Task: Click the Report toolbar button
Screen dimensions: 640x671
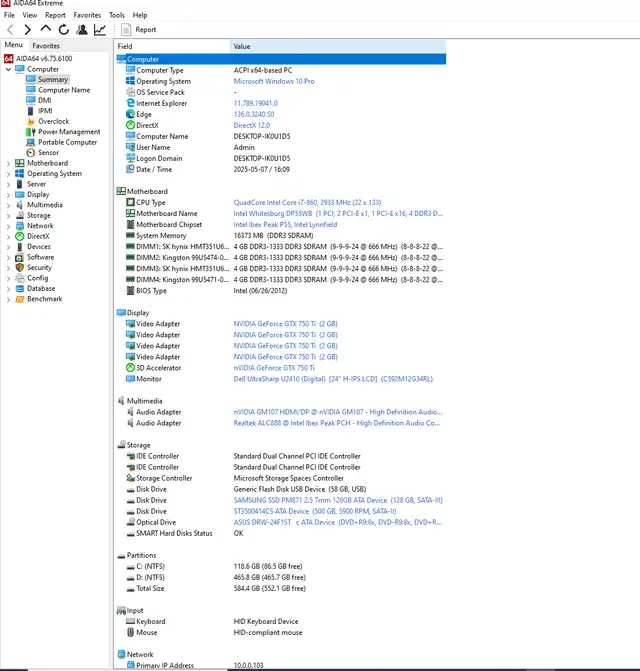Action: (139, 30)
